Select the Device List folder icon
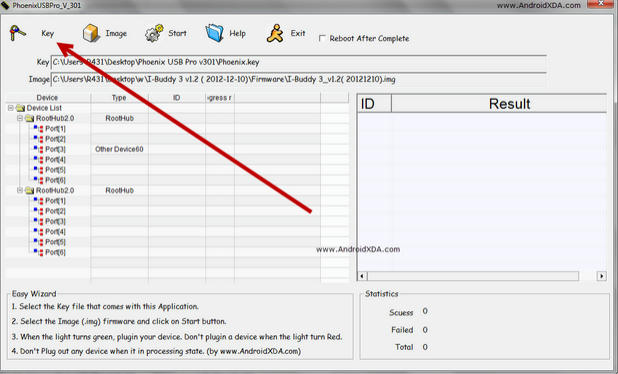 (x=20, y=108)
